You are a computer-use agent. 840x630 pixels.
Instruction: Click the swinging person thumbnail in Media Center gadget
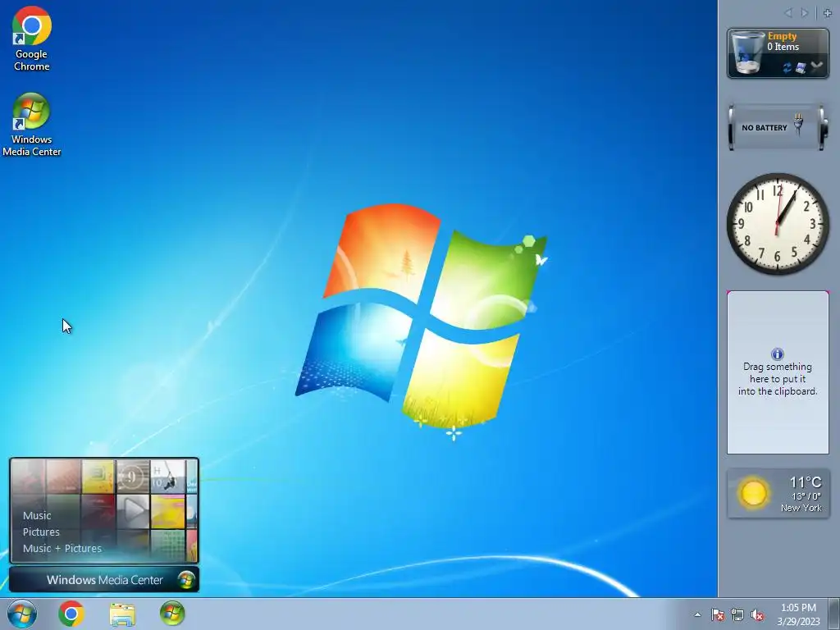(x=167, y=476)
